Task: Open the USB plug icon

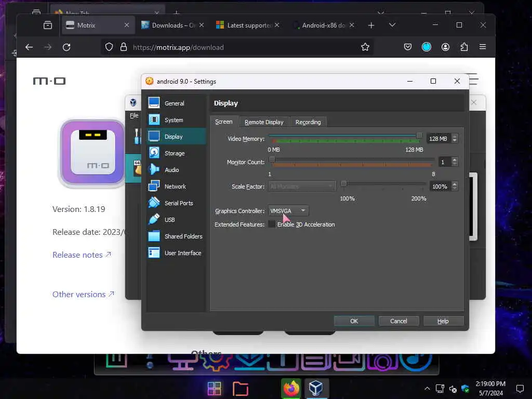Action: click(x=154, y=220)
